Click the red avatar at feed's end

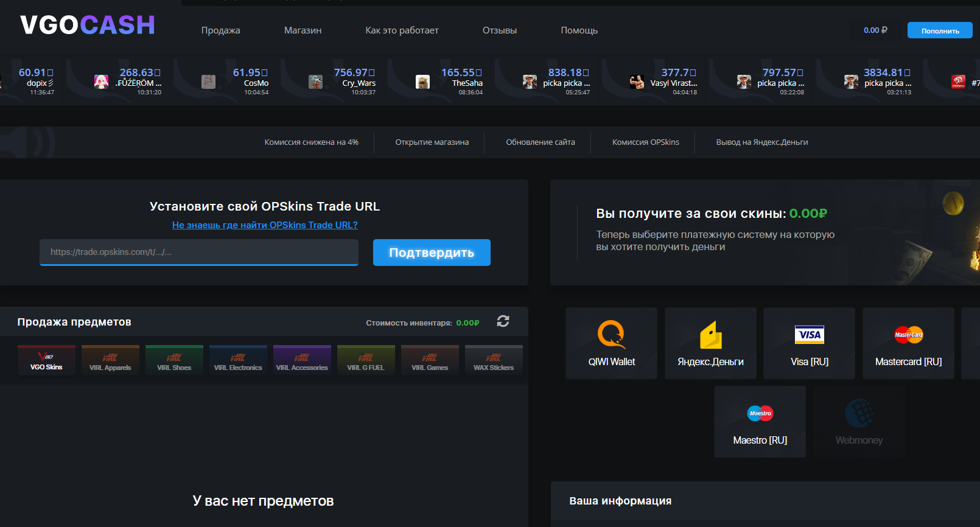958,82
